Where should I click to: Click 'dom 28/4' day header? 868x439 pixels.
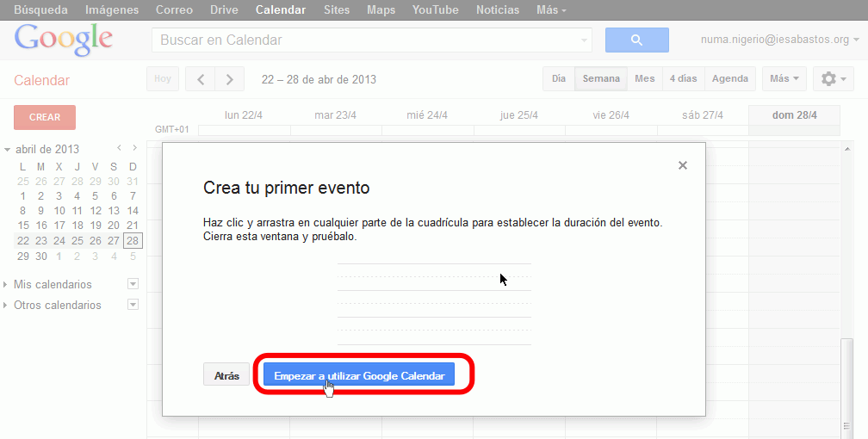[x=794, y=115]
